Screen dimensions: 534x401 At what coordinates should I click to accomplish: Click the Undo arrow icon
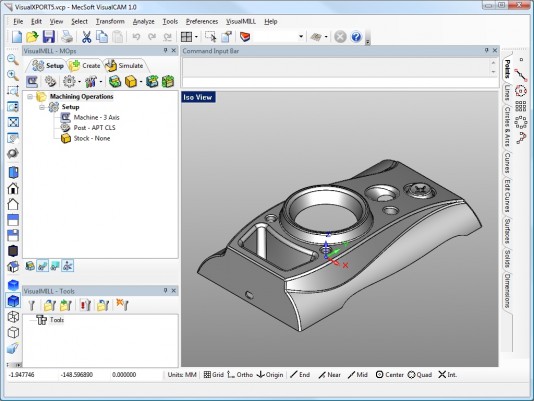point(136,36)
